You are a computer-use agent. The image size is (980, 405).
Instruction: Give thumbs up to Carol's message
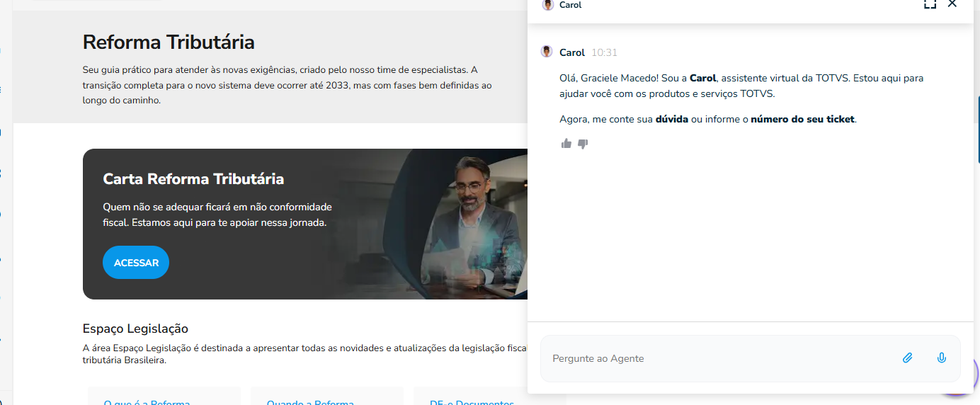566,144
